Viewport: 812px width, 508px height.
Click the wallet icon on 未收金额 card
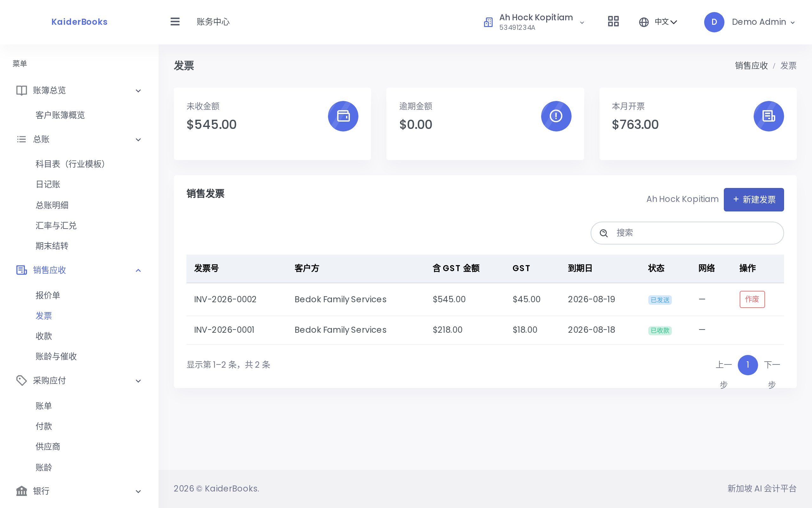[343, 116]
